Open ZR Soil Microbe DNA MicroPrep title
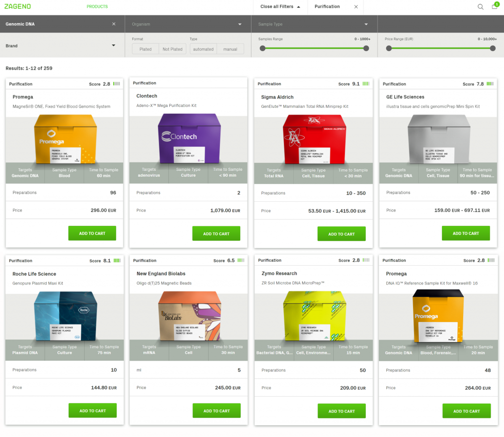This screenshot has height=437, width=504. coord(293,283)
